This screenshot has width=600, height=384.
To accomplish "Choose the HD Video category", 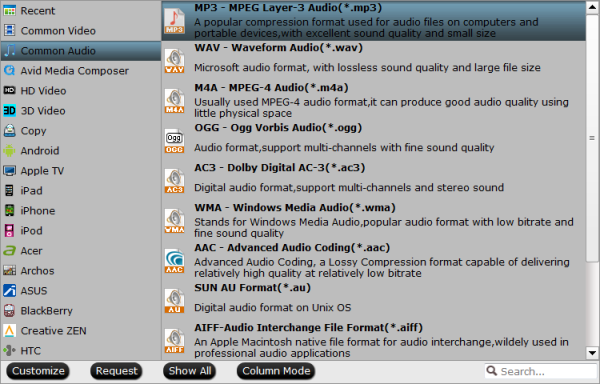I will 81,91.
